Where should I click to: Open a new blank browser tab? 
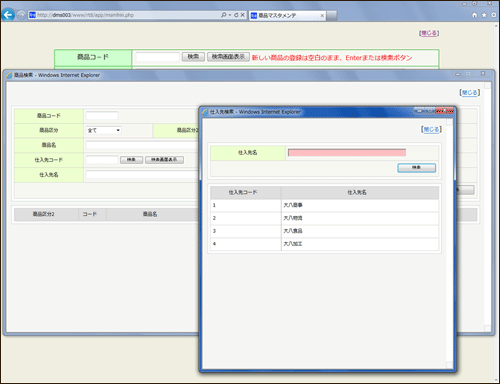(332, 15)
